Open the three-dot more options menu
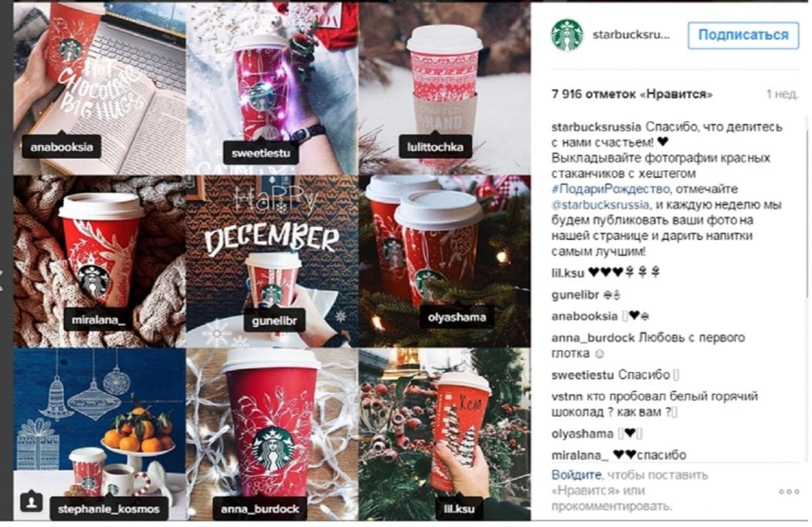 coord(789,491)
